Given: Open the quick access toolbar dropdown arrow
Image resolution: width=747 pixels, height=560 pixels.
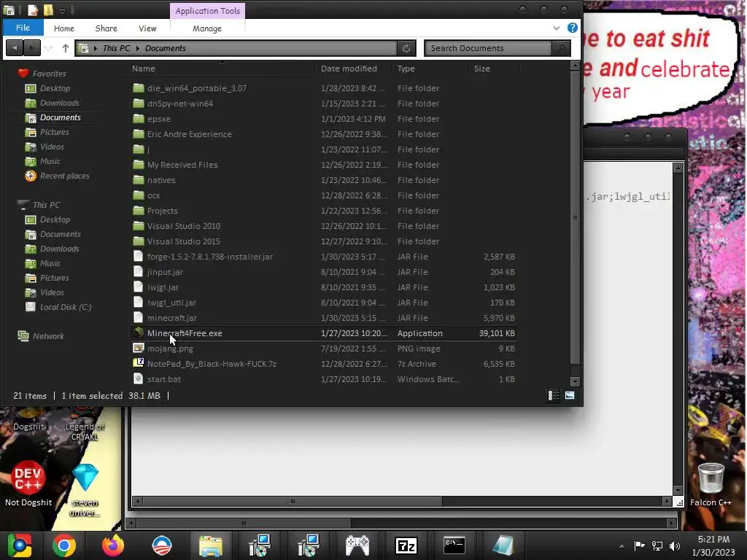Looking at the screenshot, I should coord(63,10).
